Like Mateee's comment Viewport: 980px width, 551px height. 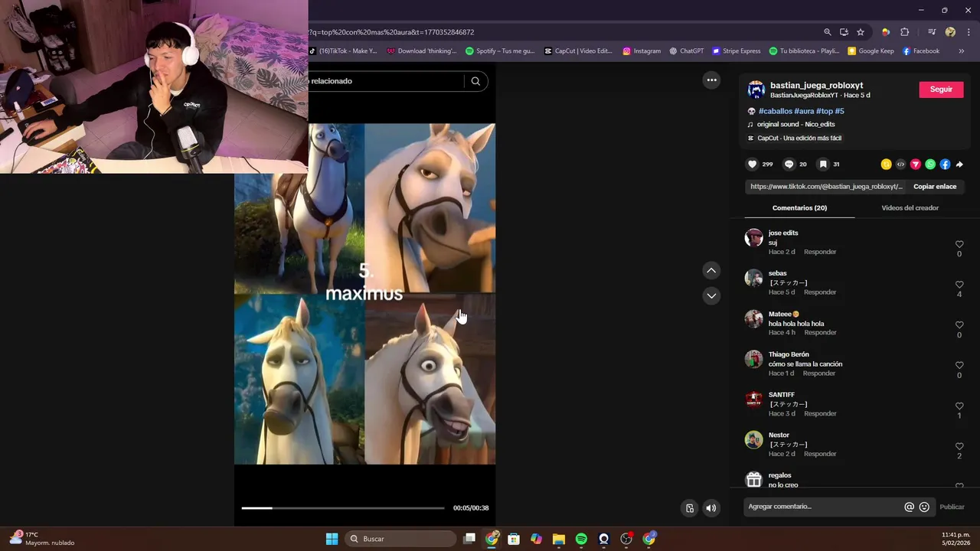coord(959,325)
